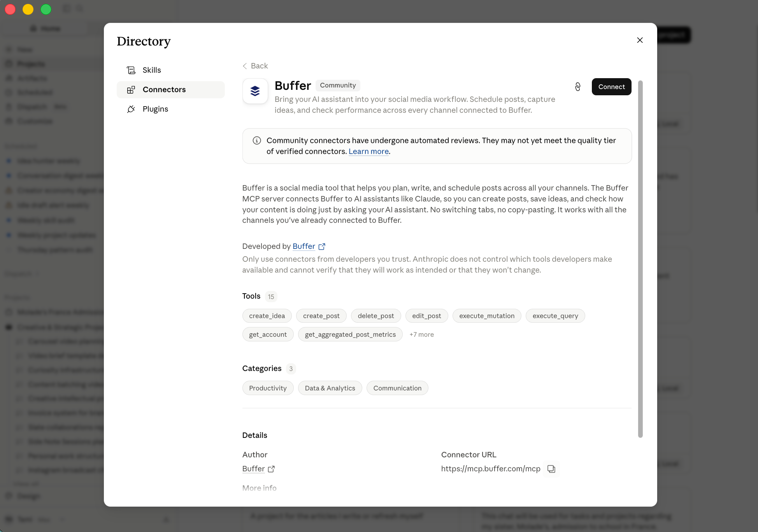The width and height of the screenshot is (758, 532).
Task: Select the delete_post tool chip
Action: tap(376, 316)
